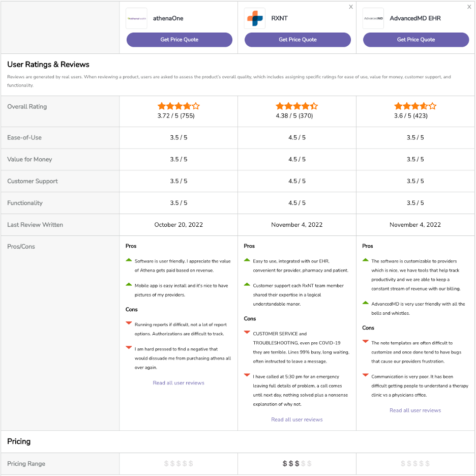The height and width of the screenshot is (476, 476).
Task: Click AdvancedMD pricing range dollar icons
Action: (415, 464)
